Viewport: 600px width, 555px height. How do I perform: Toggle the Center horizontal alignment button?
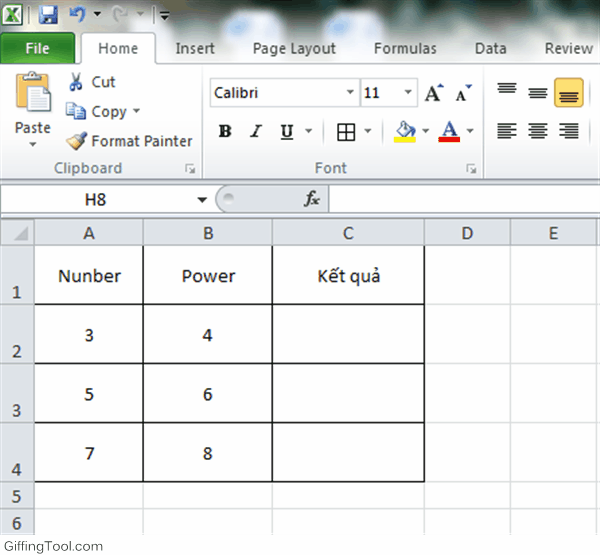(x=538, y=131)
